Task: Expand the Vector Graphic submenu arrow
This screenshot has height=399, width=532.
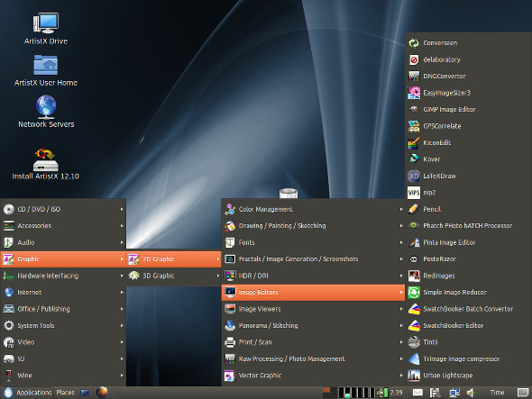Action: pyautogui.click(x=401, y=376)
